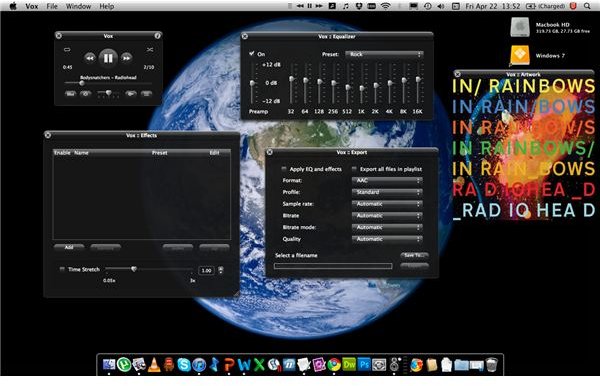Open Dreamweaver from the dock
This screenshot has width=600, height=386.
click(x=349, y=365)
